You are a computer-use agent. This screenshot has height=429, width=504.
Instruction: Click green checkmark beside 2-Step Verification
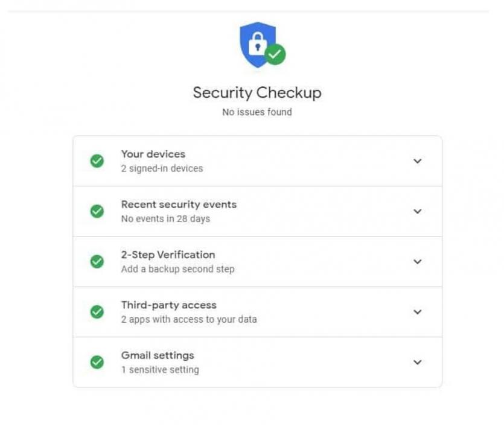97,262
